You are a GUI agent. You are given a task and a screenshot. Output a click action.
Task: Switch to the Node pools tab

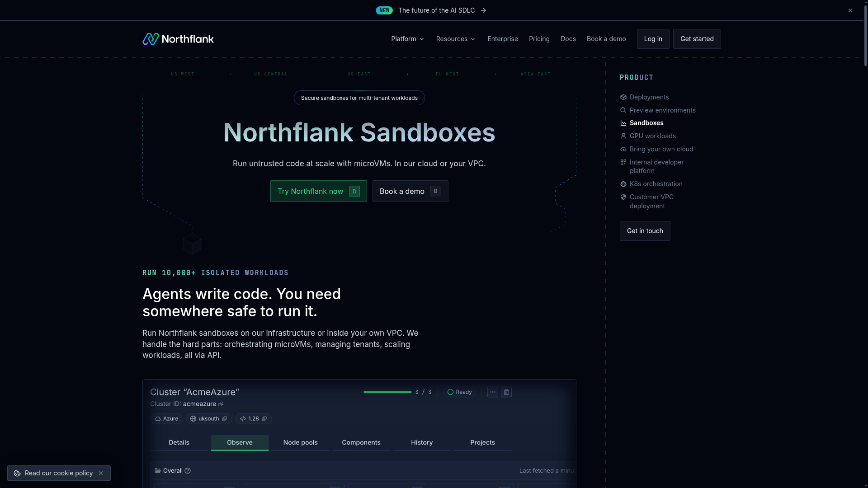click(x=301, y=443)
